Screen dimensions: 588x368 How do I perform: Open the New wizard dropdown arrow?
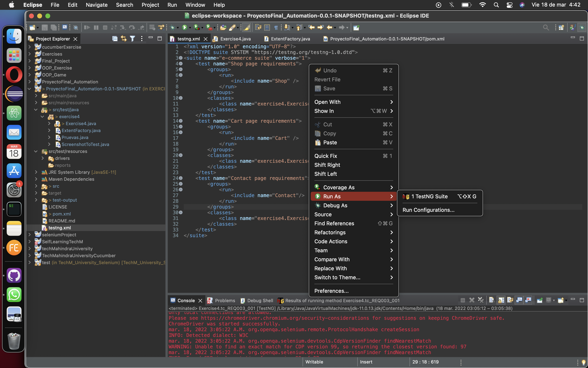click(x=38, y=28)
